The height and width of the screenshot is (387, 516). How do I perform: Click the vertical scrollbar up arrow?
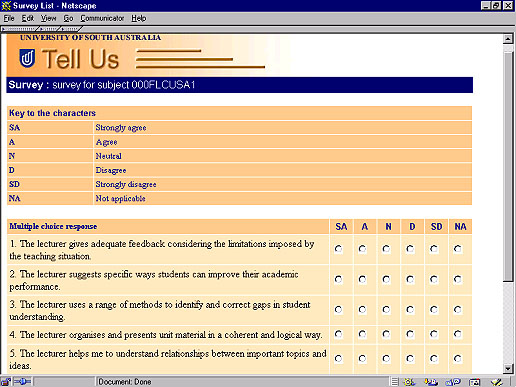click(508, 39)
